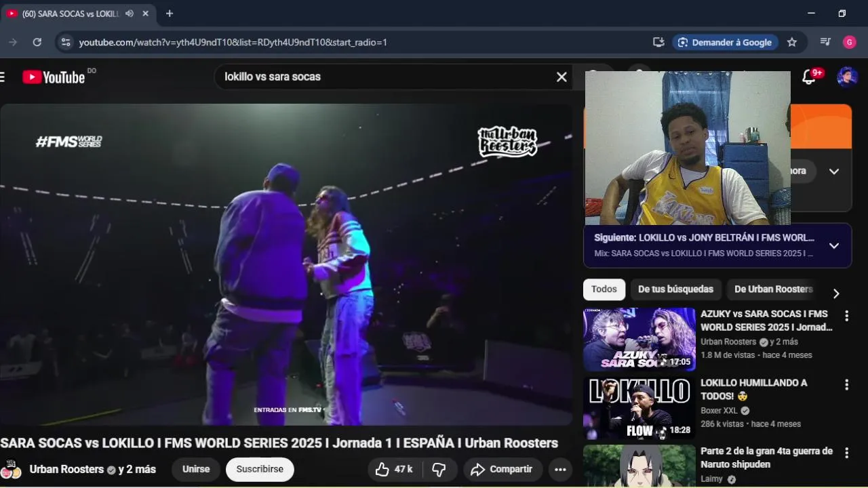Go forward with the browser arrow
The width and height of the screenshot is (868, 488).
12,42
